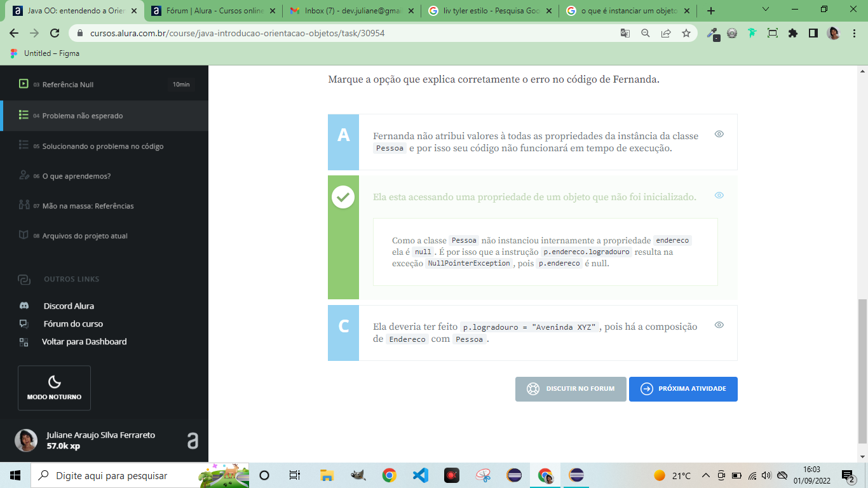
Task: Open the extensions puzzle icon
Action: [793, 33]
